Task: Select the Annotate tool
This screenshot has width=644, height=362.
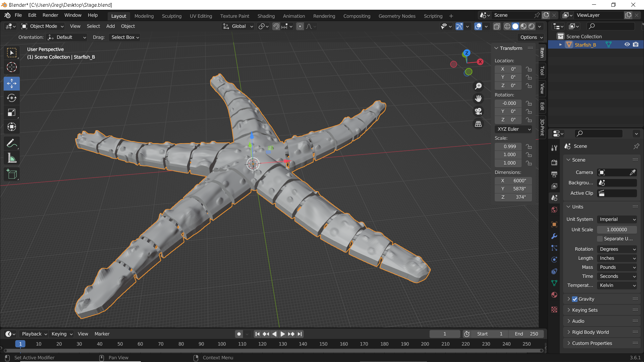Action: pos(12,143)
